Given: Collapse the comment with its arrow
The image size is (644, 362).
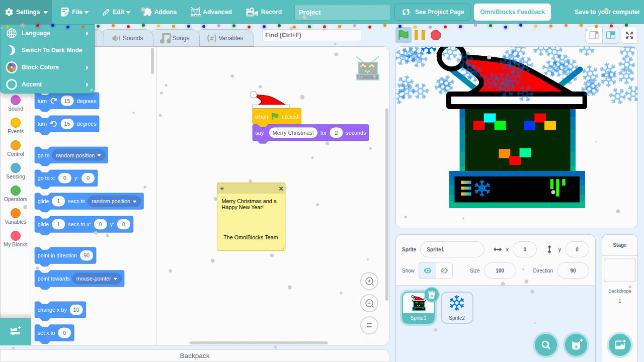Looking at the screenshot, I should [222, 189].
